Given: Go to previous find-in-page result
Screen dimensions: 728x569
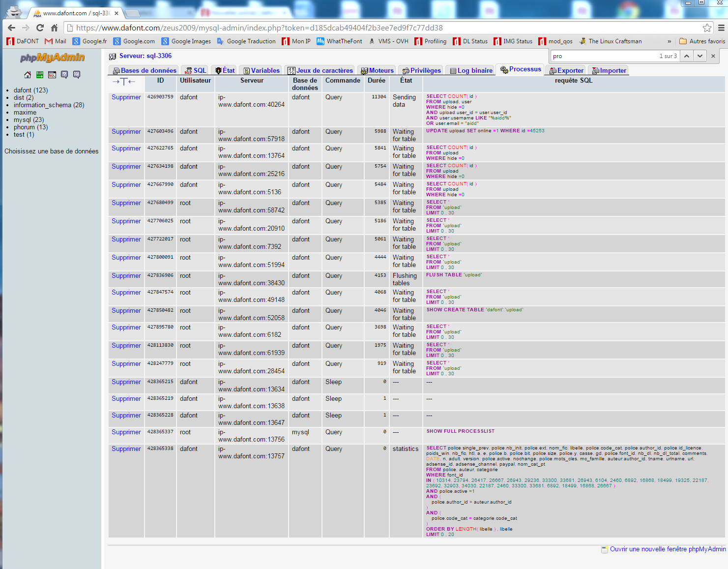Looking at the screenshot, I should 687,56.
